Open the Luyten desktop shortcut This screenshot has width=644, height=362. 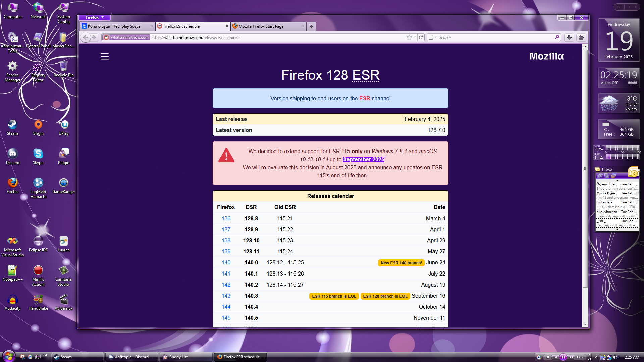pos(63,244)
